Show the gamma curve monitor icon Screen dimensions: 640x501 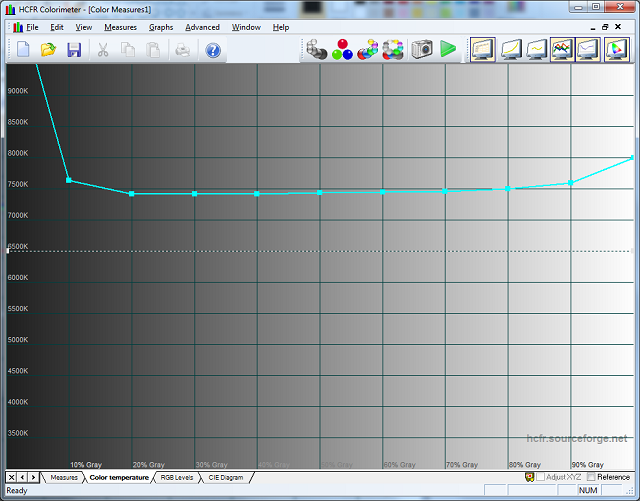511,49
